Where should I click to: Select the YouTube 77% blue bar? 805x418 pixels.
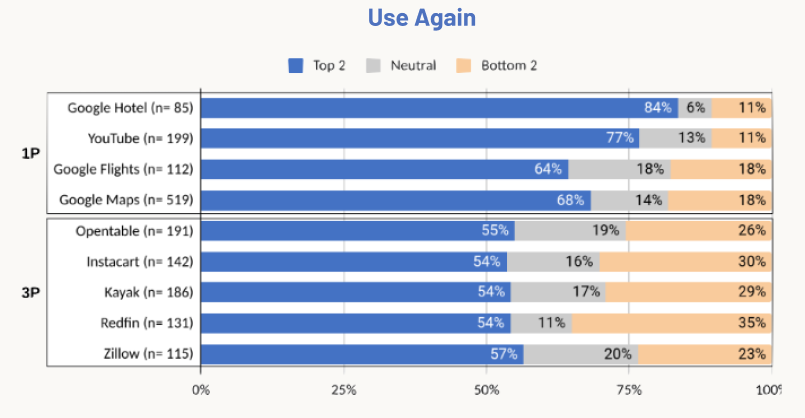418,138
